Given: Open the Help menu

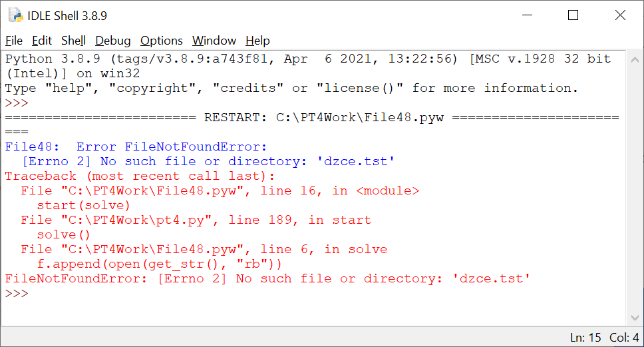Looking at the screenshot, I should coord(257,41).
